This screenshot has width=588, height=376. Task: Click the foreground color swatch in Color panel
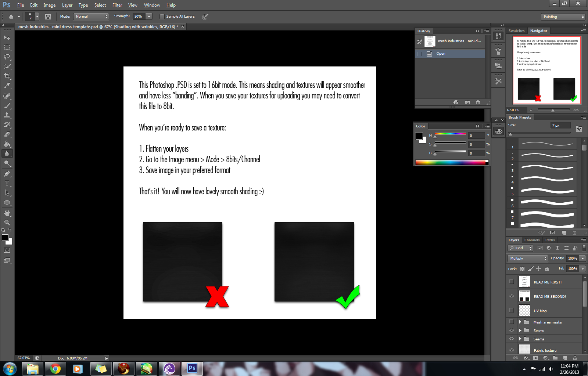[x=419, y=136]
